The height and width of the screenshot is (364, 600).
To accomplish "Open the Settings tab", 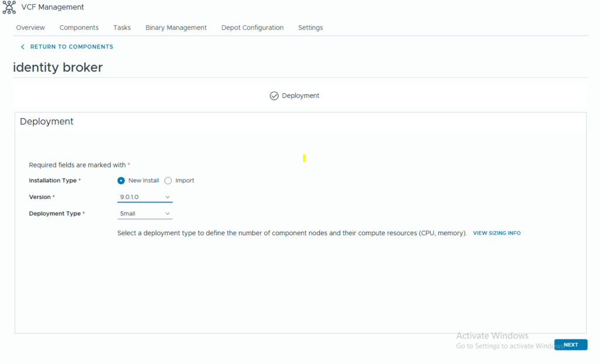I will point(311,28).
